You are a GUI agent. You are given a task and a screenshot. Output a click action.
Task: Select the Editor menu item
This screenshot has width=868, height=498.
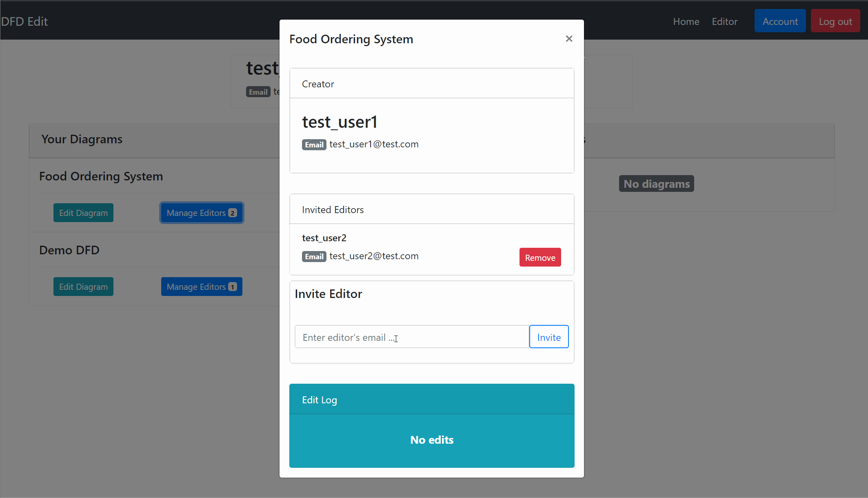pyautogui.click(x=725, y=22)
